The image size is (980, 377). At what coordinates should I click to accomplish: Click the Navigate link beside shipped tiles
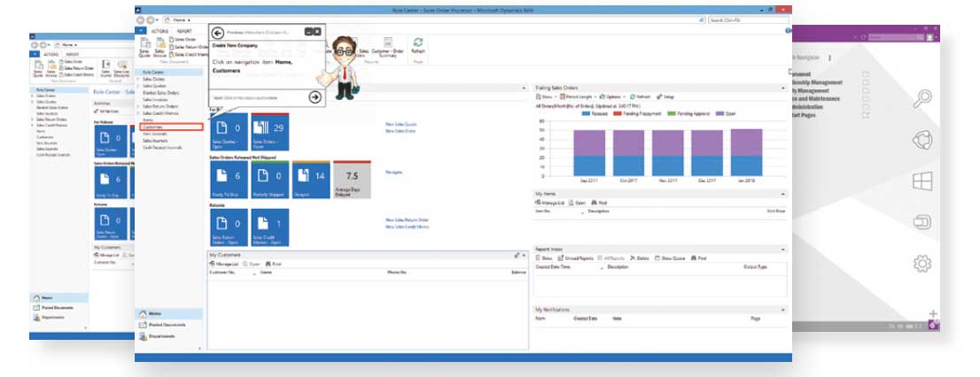click(393, 171)
